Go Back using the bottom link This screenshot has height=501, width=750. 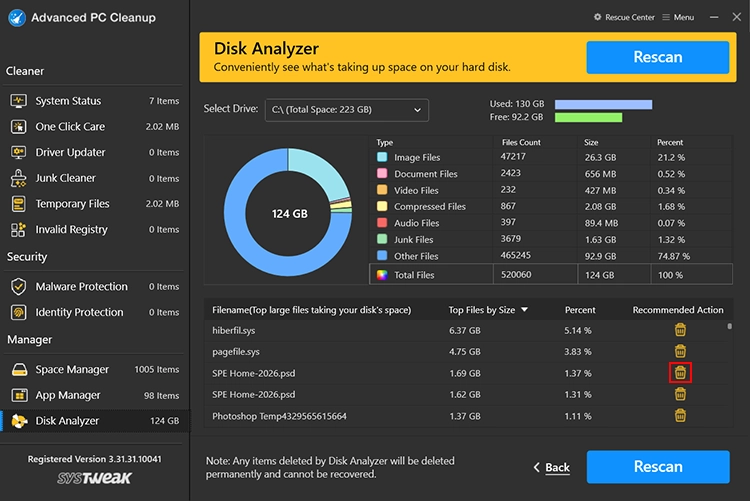(551, 467)
